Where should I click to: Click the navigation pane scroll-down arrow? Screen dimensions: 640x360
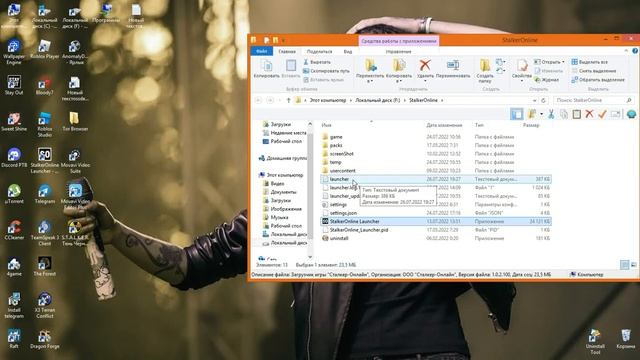[310, 257]
